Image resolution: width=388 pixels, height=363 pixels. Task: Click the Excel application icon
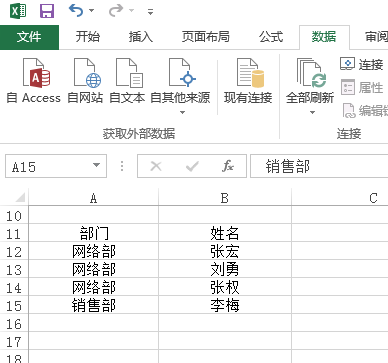point(18,11)
